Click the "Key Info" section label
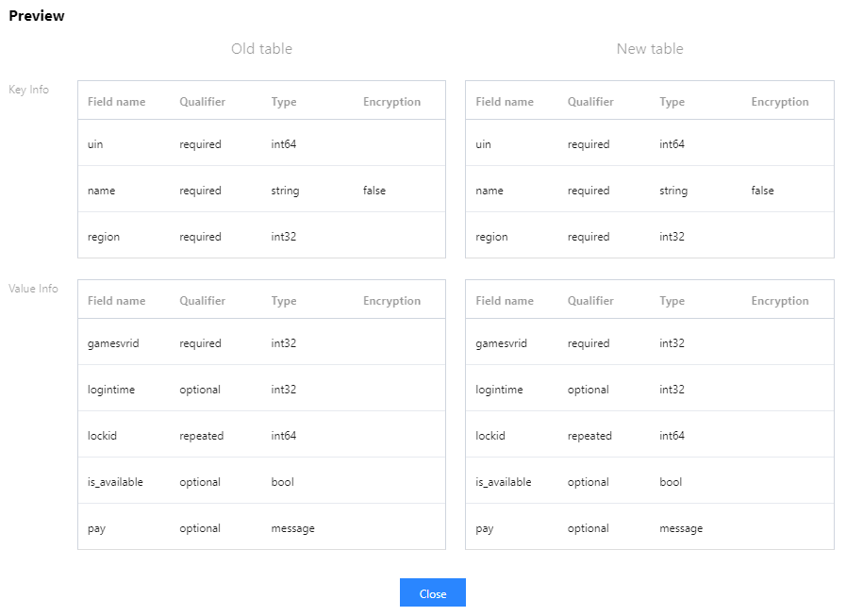 point(28,90)
